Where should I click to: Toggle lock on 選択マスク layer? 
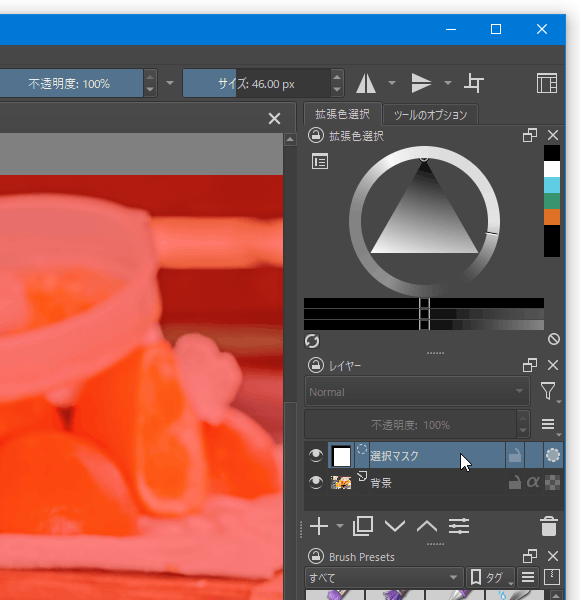pyautogui.click(x=515, y=455)
